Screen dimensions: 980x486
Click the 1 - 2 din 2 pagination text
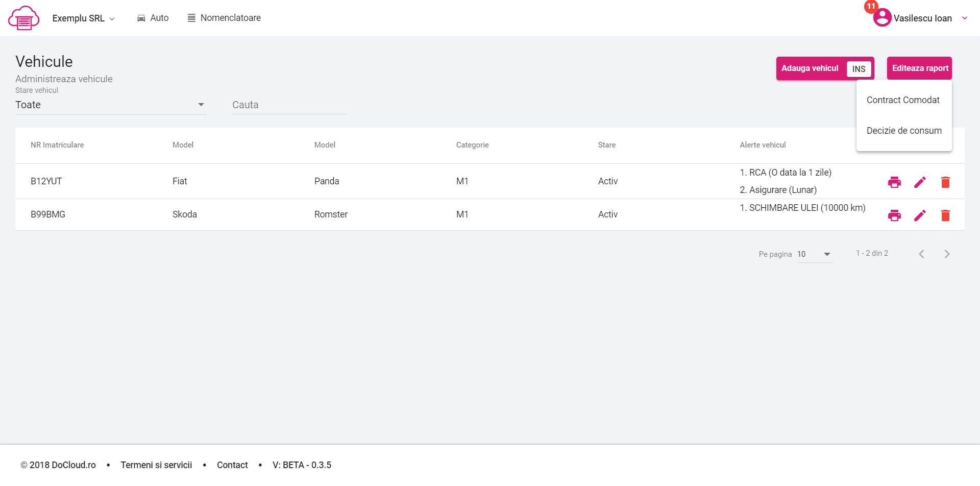[x=872, y=253]
